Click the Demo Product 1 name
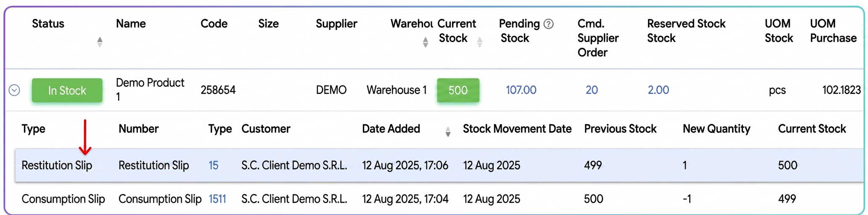Image resolution: width=868 pixels, height=215 pixels. (150, 89)
